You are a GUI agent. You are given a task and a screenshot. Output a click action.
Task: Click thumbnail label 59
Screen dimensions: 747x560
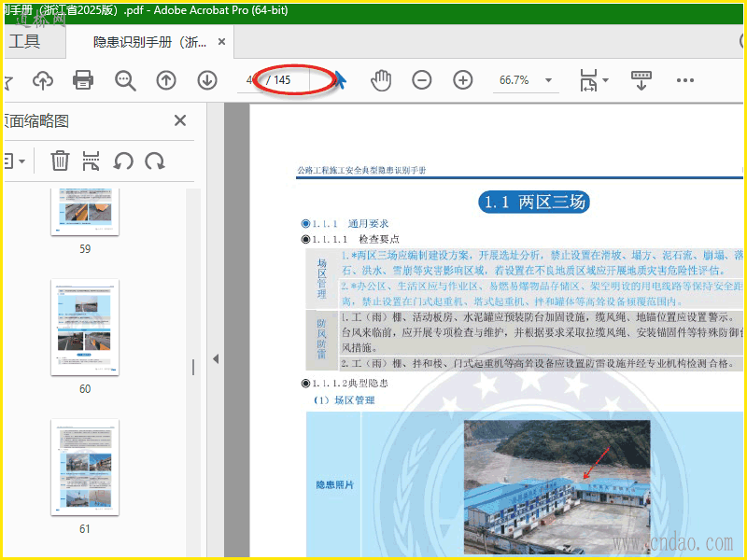coord(85,249)
